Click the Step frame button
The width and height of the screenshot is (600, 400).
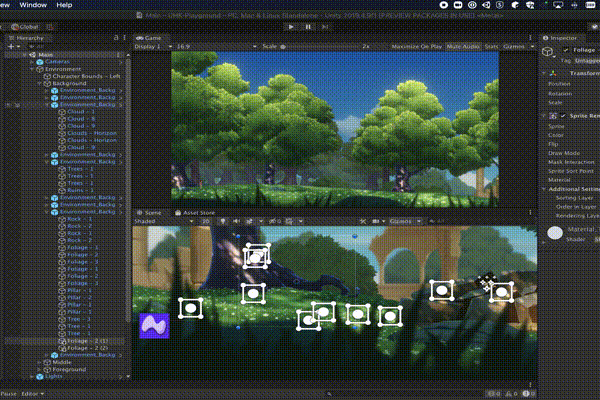325,27
